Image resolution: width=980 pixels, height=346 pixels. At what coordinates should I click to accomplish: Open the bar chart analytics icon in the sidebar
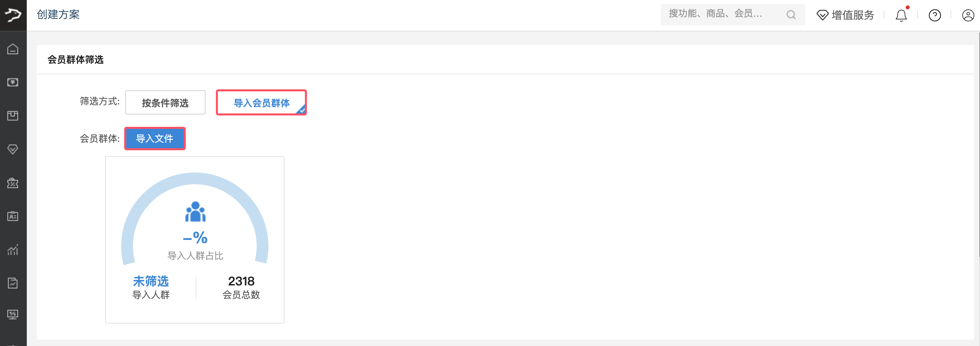coord(13,250)
